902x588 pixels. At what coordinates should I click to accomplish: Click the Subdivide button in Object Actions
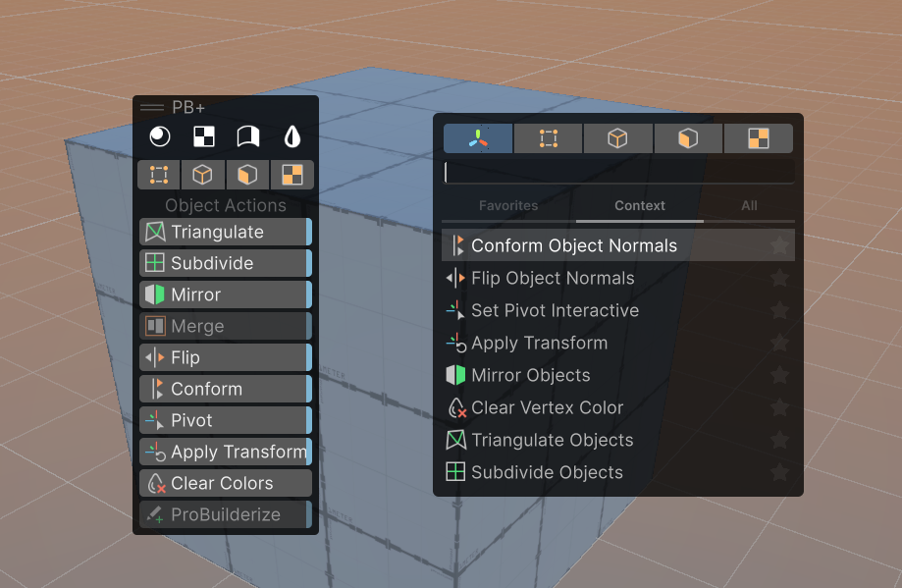click(x=222, y=263)
